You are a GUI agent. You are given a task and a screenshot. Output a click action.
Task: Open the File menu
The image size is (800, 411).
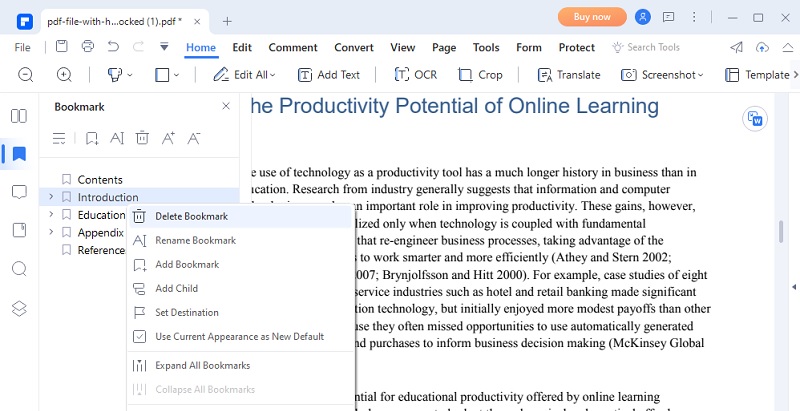coord(22,47)
